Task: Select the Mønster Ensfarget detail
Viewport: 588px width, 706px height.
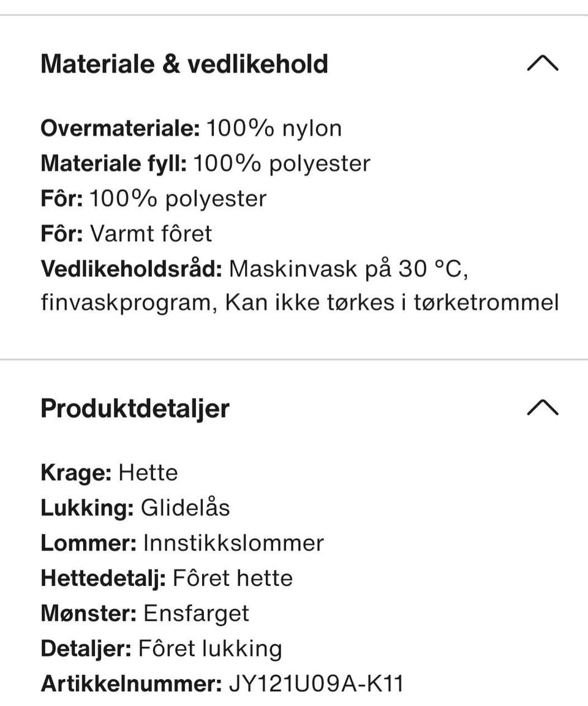Action: click(145, 614)
